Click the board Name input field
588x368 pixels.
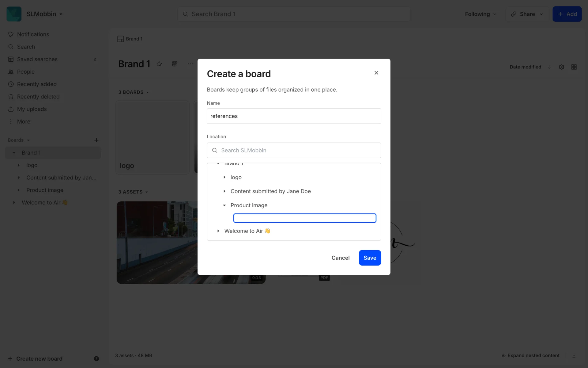click(x=294, y=116)
